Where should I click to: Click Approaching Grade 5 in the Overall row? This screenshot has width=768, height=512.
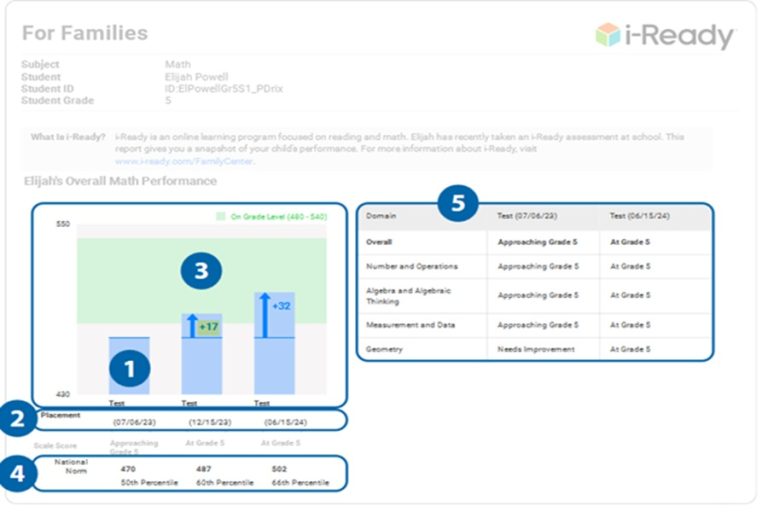pos(538,242)
